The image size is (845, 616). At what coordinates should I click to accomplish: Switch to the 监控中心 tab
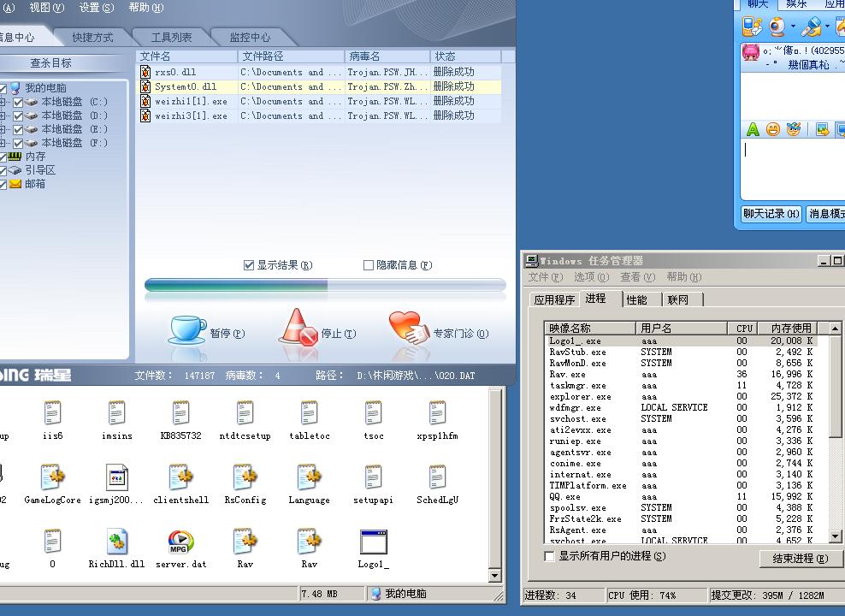coord(250,37)
